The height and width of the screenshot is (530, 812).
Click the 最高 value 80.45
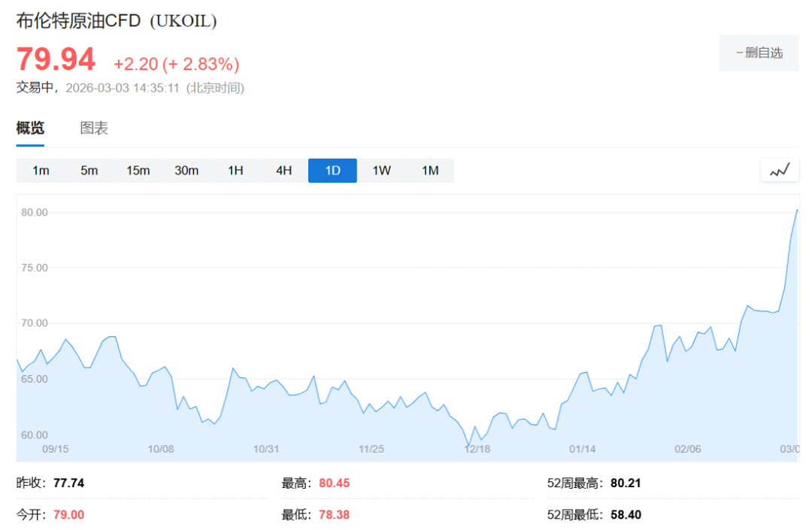pyautogui.click(x=334, y=483)
